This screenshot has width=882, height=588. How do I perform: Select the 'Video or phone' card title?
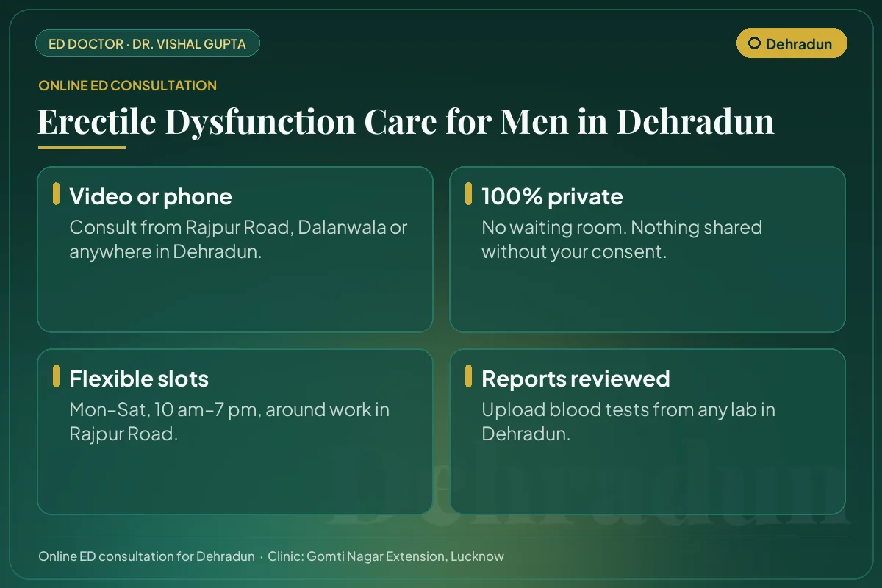click(x=151, y=196)
